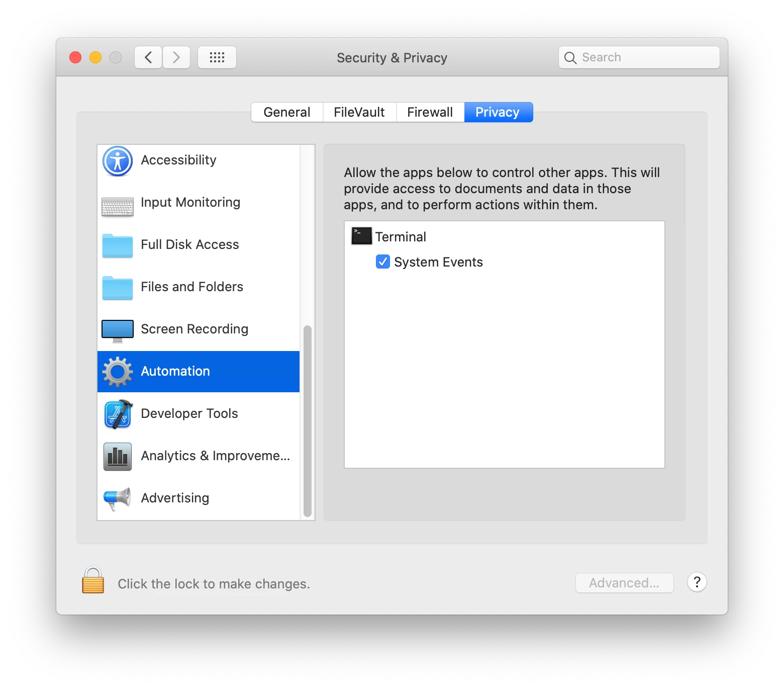
Task: Select Advertising category
Action: pyautogui.click(x=199, y=498)
